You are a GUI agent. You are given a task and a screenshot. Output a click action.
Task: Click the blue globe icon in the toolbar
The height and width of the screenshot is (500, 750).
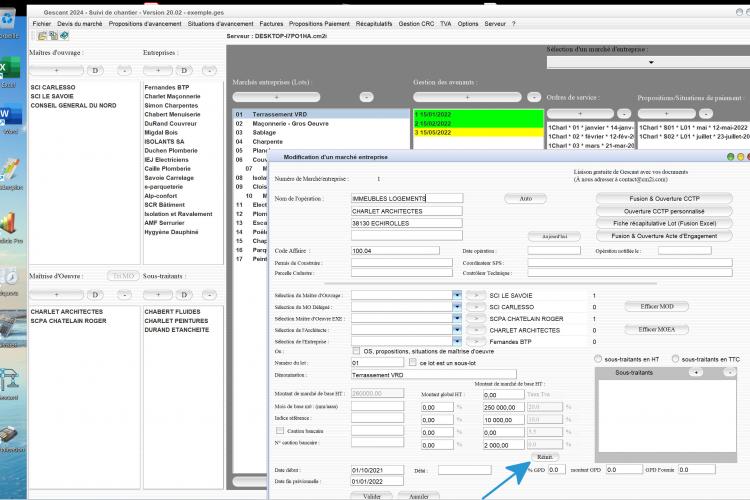click(64, 36)
